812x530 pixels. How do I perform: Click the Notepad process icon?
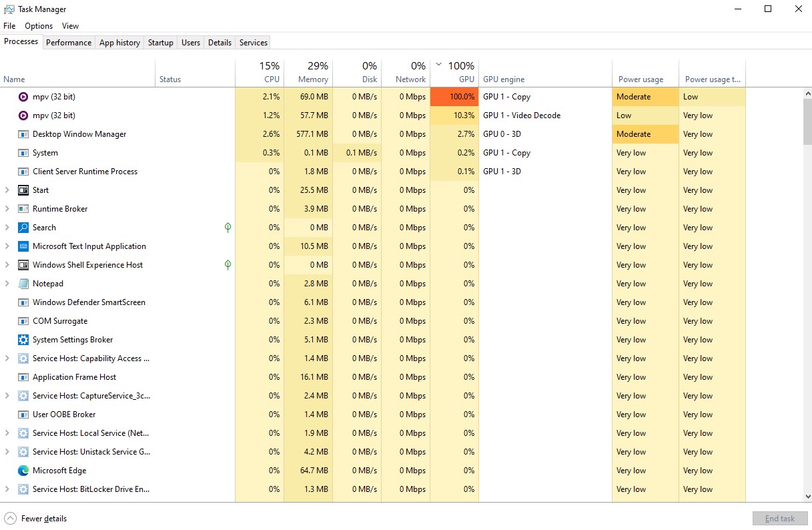[22, 283]
